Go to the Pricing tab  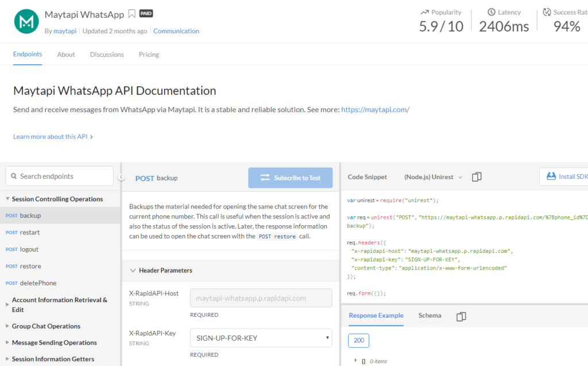point(149,55)
